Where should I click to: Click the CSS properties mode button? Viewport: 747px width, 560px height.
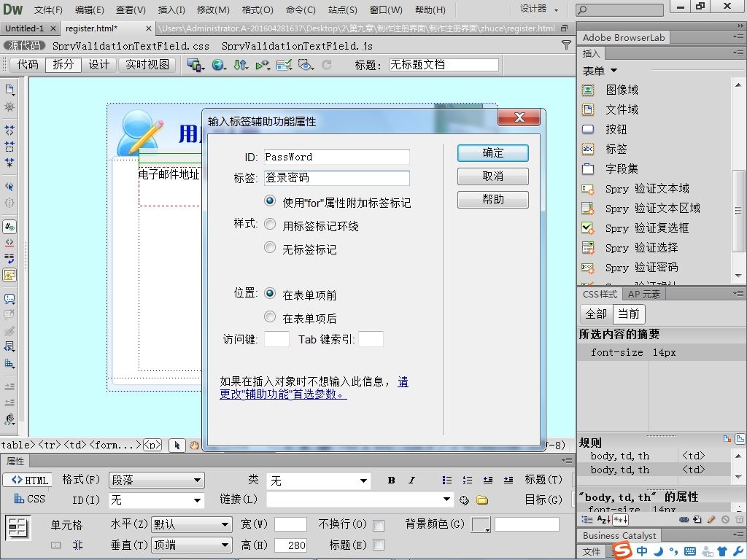click(29, 499)
